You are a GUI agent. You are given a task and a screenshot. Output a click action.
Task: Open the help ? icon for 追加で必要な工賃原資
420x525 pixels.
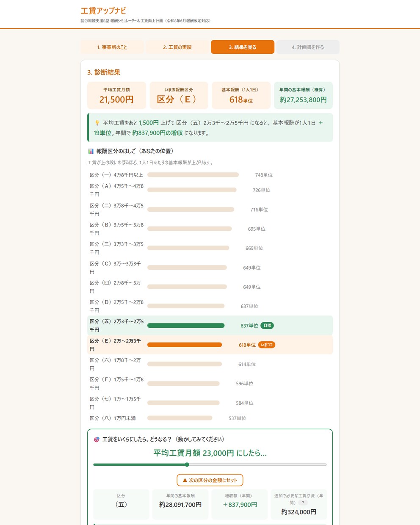pos(303,503)
